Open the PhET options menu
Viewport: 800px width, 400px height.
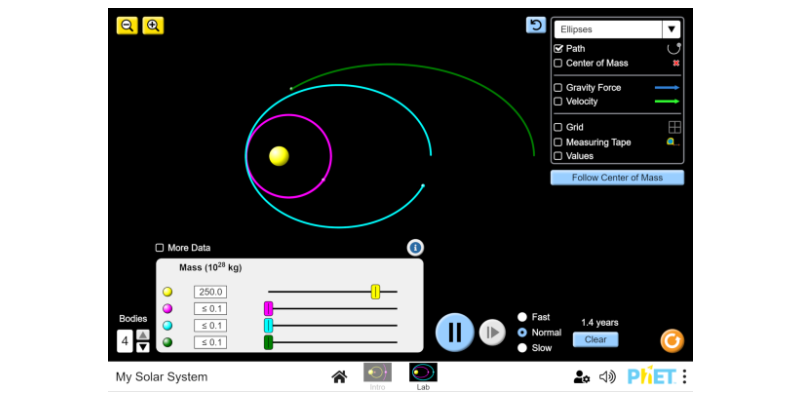pyautogui.click(x=684, y=377)
